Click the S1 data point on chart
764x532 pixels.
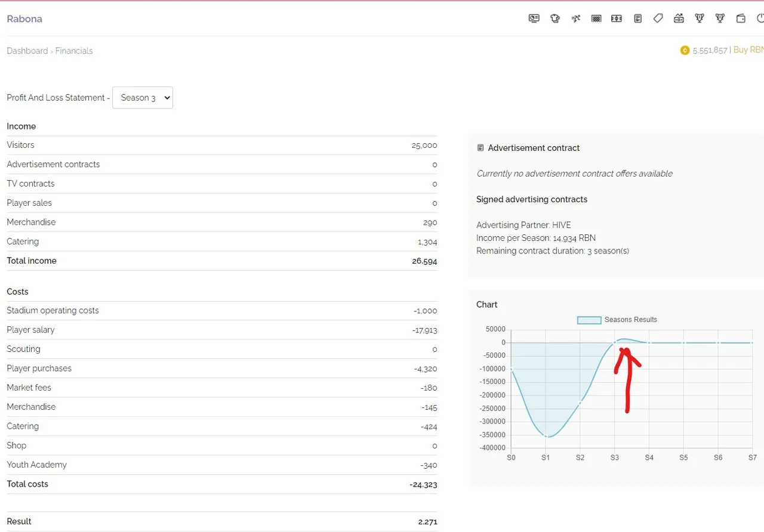(x=546, y=437)
